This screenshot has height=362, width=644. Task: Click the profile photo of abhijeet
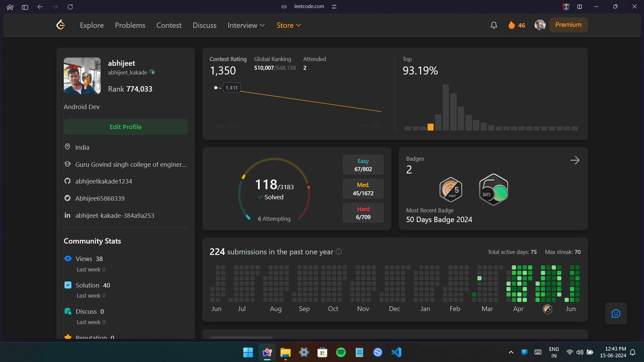coord(82,76)
